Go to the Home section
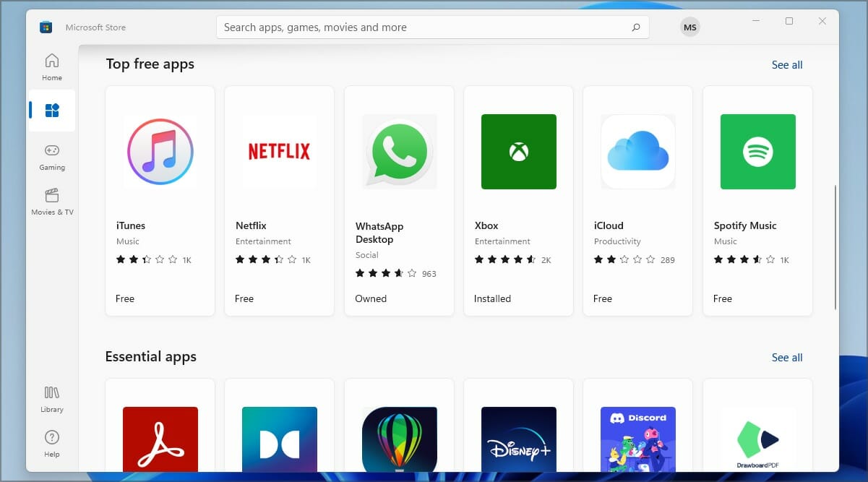The height and width of the screenshot is (482, 868). (x=52, y=67)
